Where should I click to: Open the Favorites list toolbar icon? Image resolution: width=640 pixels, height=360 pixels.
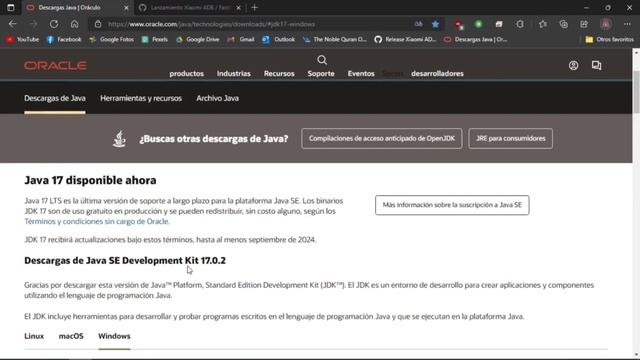tap(542, 24)
